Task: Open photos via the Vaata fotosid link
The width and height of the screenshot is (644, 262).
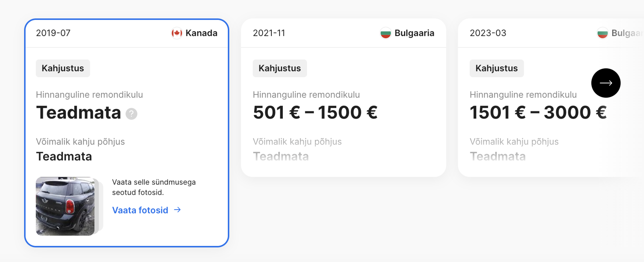Action: (140, 210)
